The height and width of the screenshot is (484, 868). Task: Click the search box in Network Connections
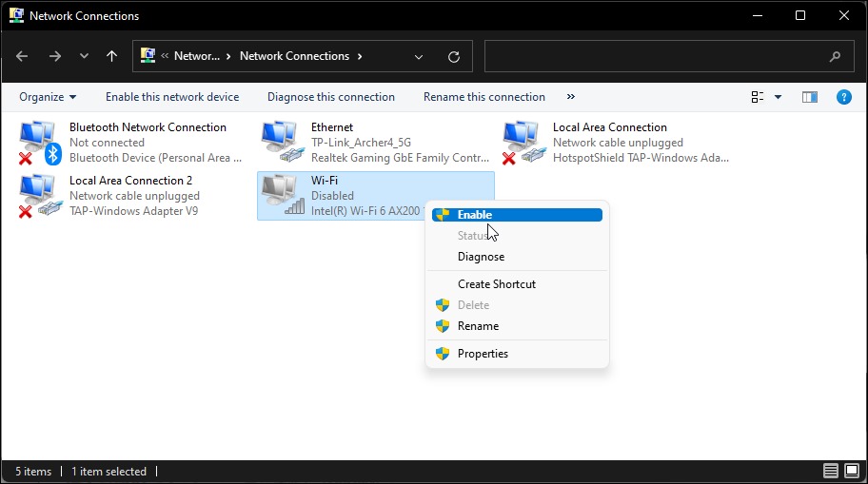(657, 56)
